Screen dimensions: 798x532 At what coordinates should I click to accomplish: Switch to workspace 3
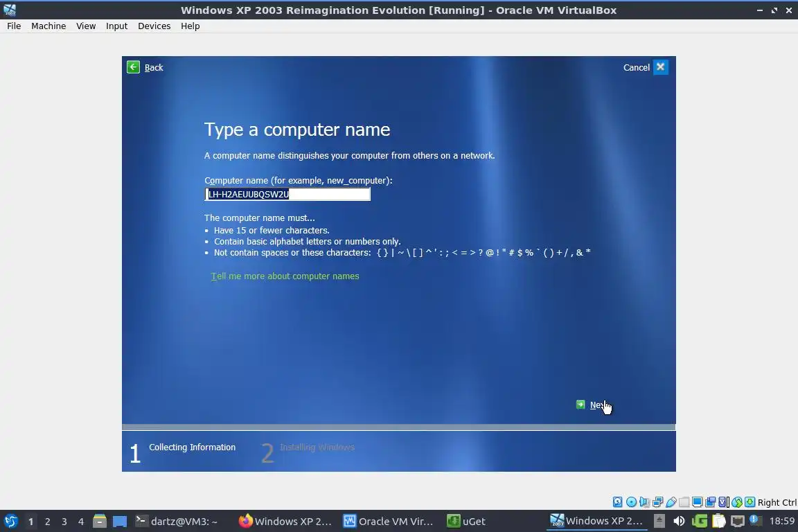[64, 522]
